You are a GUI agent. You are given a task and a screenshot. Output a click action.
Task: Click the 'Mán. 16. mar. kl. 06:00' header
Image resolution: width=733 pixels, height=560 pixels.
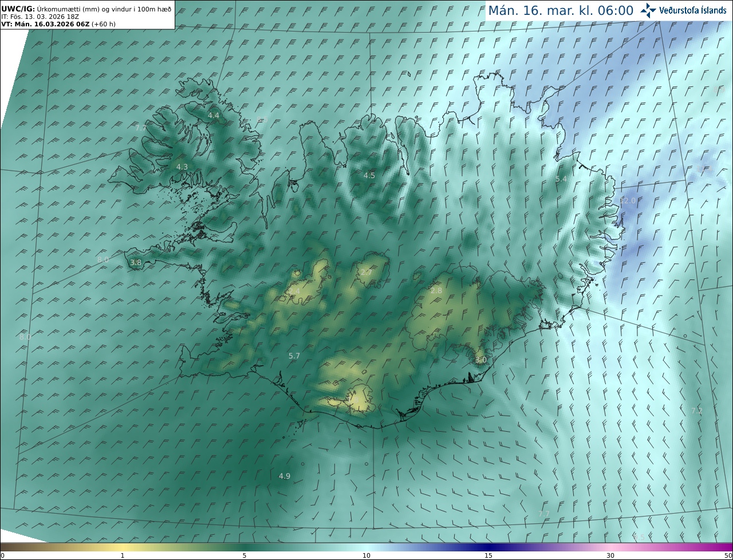click(561, 11)
